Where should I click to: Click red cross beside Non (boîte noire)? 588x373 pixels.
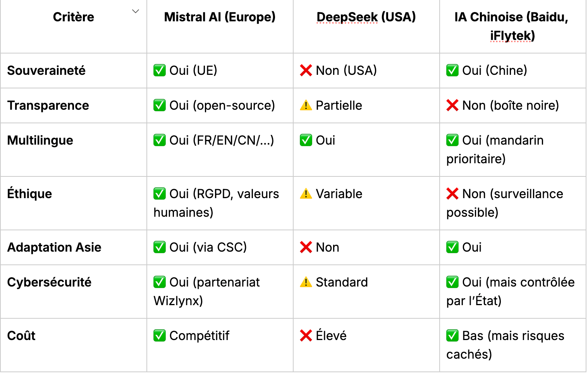(x=452, y=105)
